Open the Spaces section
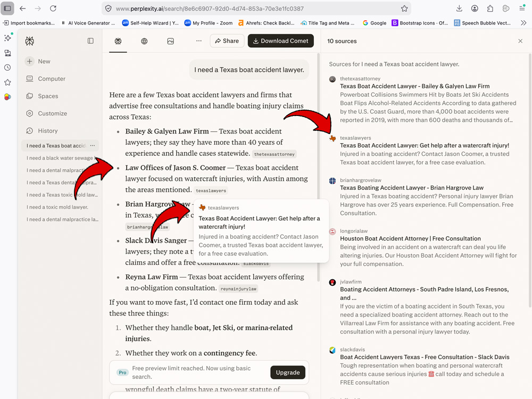532x399 pixels. [42, 96]
